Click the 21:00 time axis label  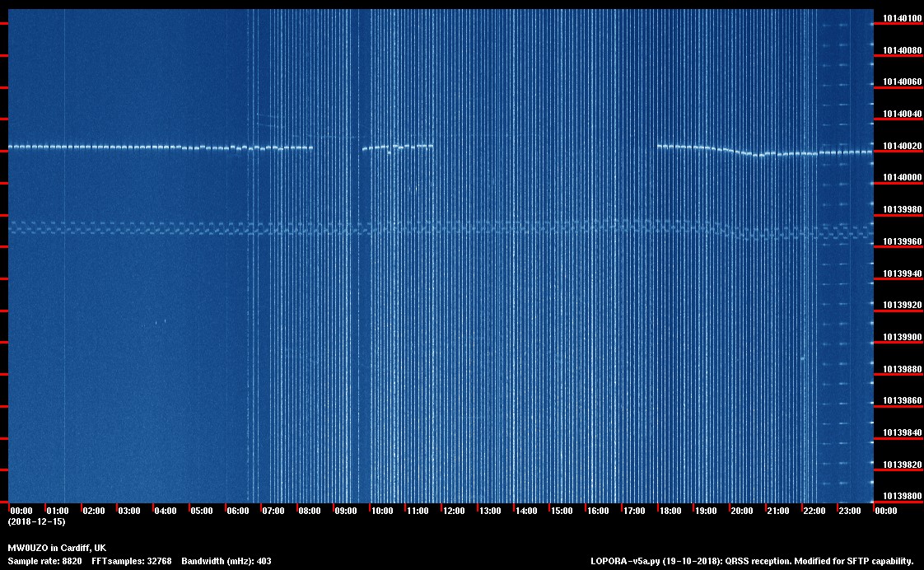778,511
